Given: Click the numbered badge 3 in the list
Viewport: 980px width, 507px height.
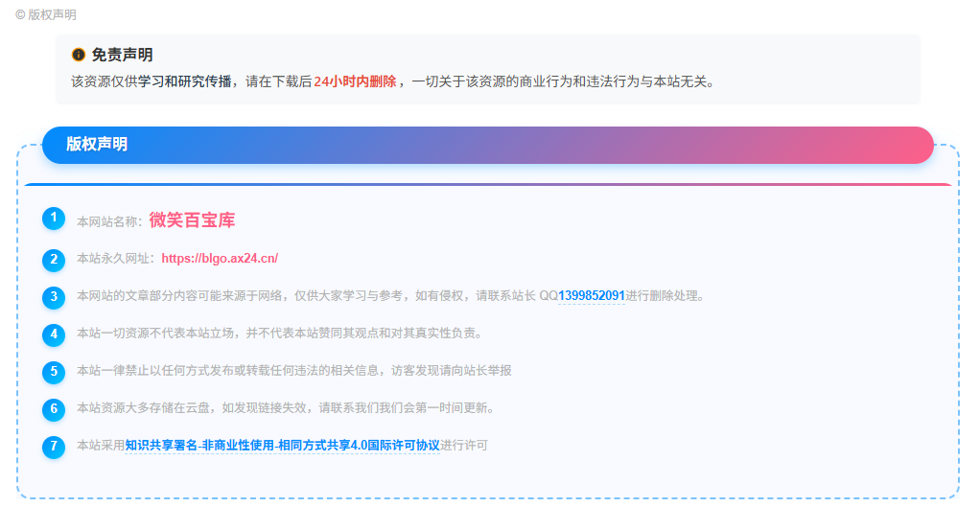Looking at the screenshot, I should pos(54,297).
